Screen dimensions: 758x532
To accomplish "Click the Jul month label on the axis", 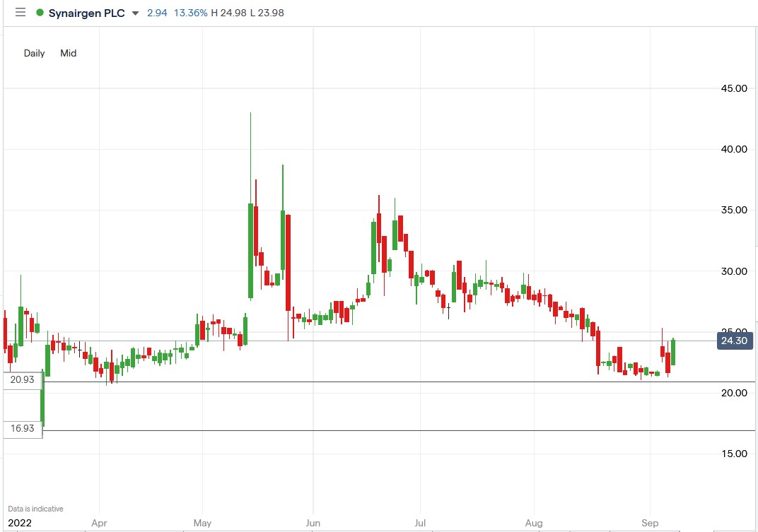I will 419,523.
